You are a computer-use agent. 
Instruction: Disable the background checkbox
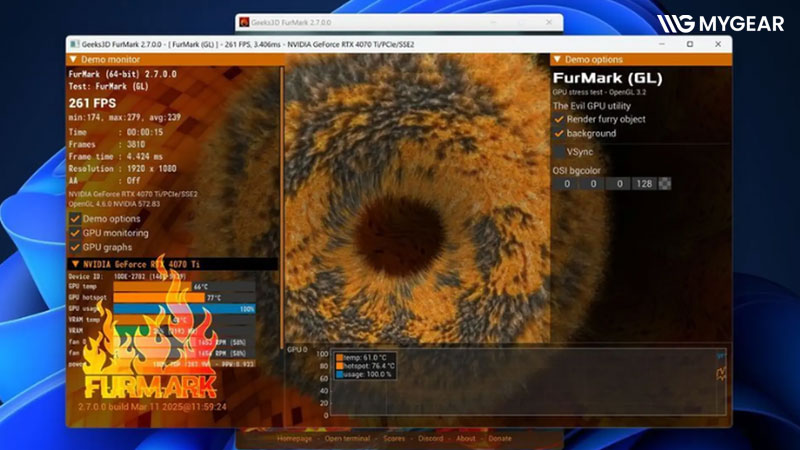pos(559,134)
